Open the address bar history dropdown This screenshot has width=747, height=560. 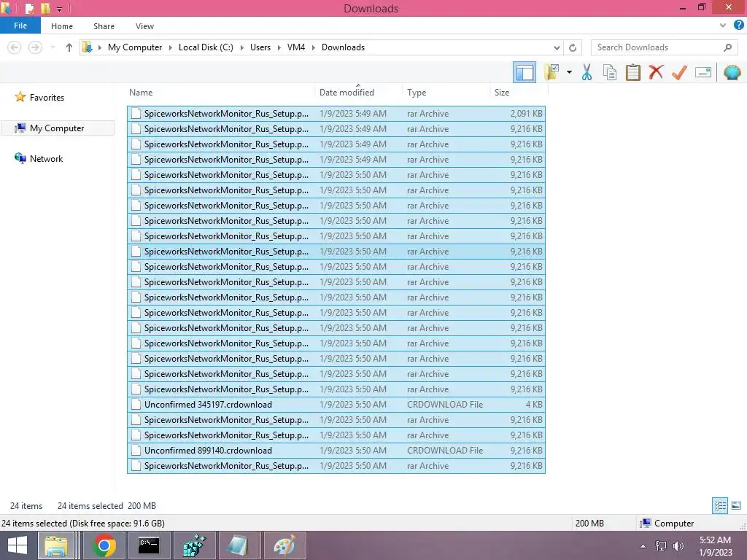557,47
